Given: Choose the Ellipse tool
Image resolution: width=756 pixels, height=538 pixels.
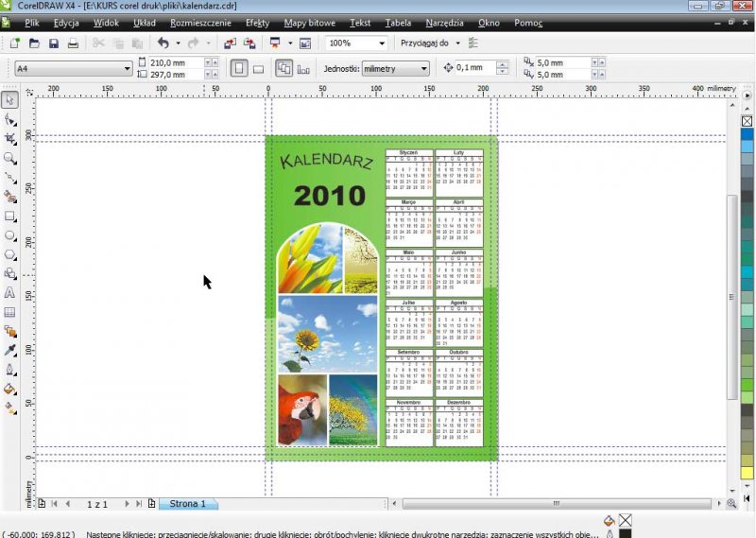Looking at the screenshot, I should [x=10, y=235].
